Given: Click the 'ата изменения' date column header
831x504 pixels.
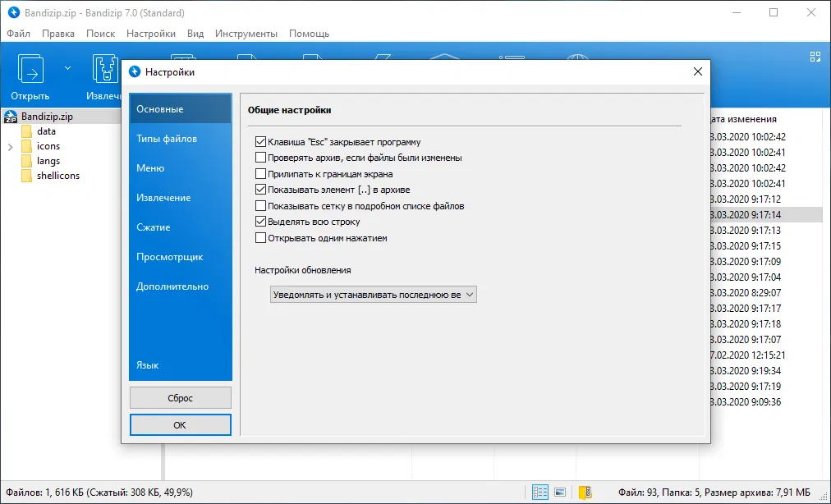Looking at the screenshot, I should tap(744, 119).
